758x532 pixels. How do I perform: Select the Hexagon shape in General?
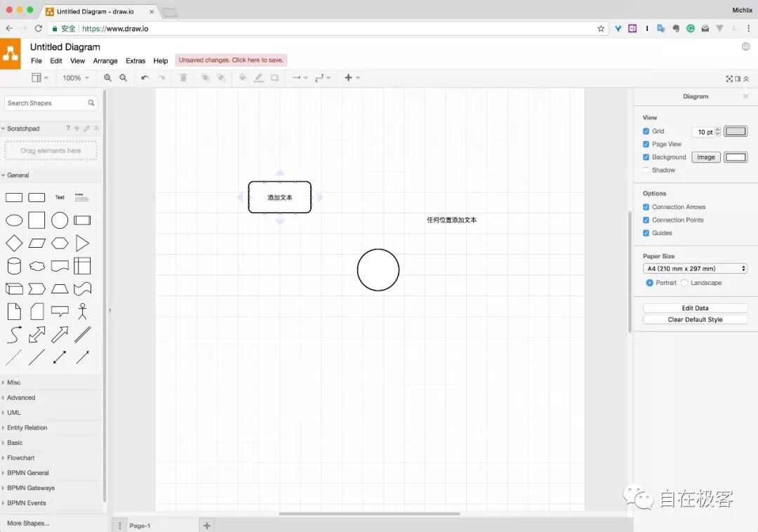[60, 243]
